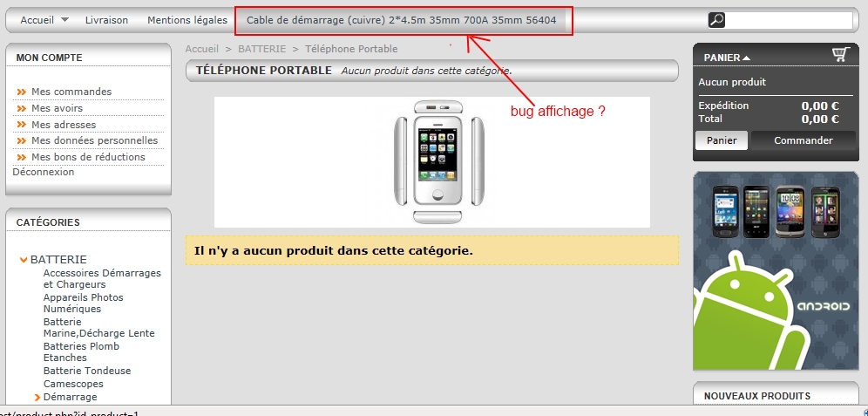This screenshot has width=868, height=416.
Task: Click the magnifier search icon
Action: pos(716,20)
